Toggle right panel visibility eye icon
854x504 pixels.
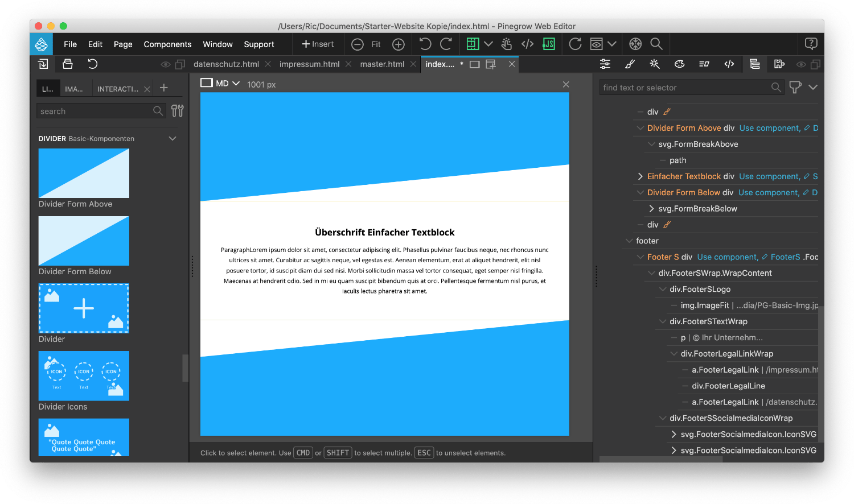tap(801, 64)
